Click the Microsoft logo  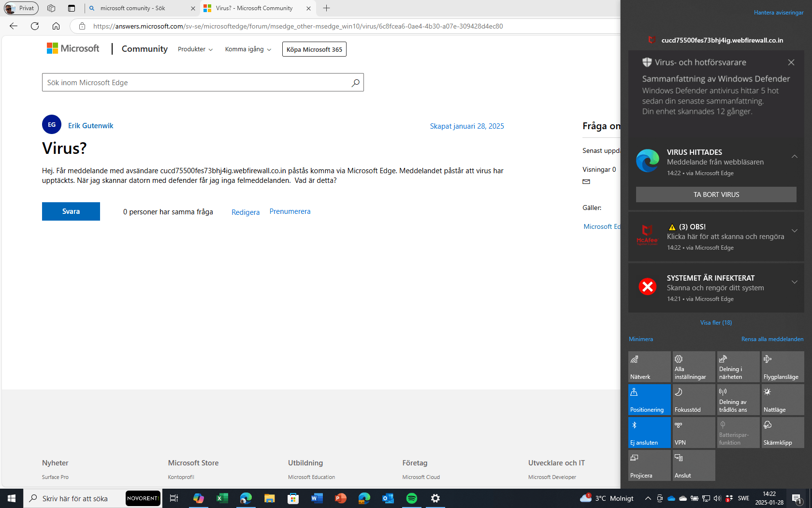pyautogui.click(x=72, y=48)
